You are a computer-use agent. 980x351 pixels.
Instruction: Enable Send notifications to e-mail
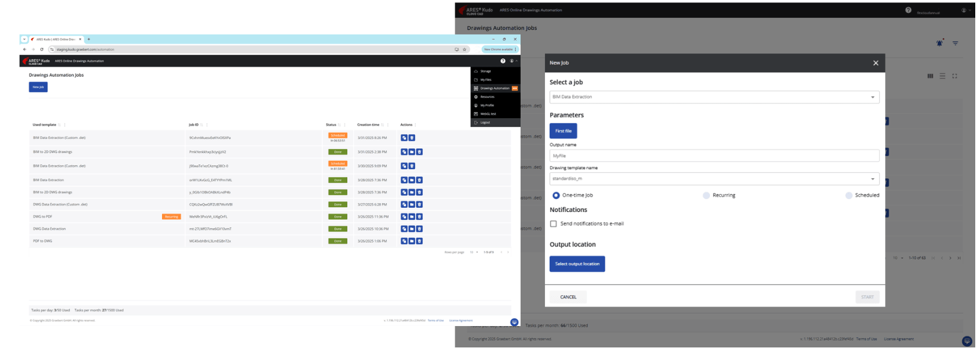(x=553, y=224)
